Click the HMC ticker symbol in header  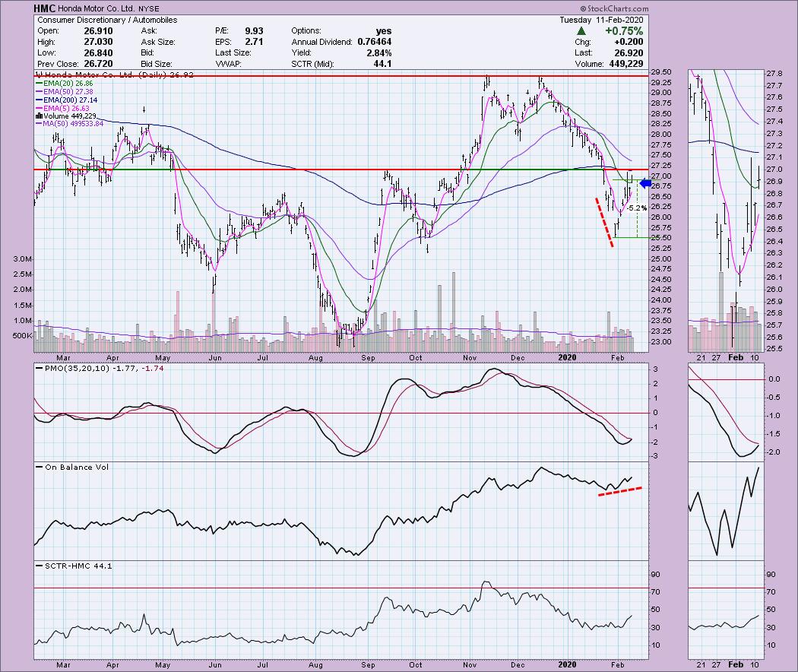pyautogui.click(x=44, y=8)
